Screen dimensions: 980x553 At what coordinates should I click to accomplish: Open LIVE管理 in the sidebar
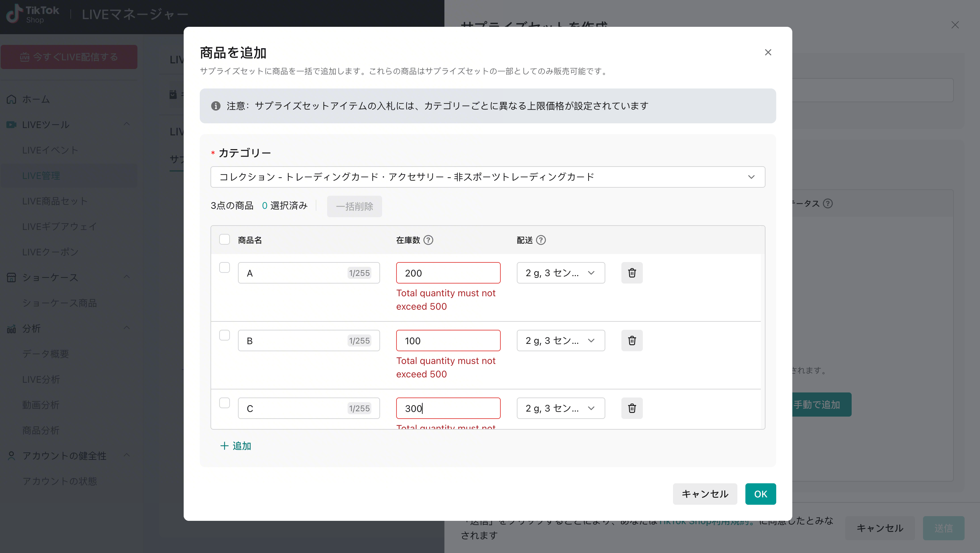coord(69,176)
